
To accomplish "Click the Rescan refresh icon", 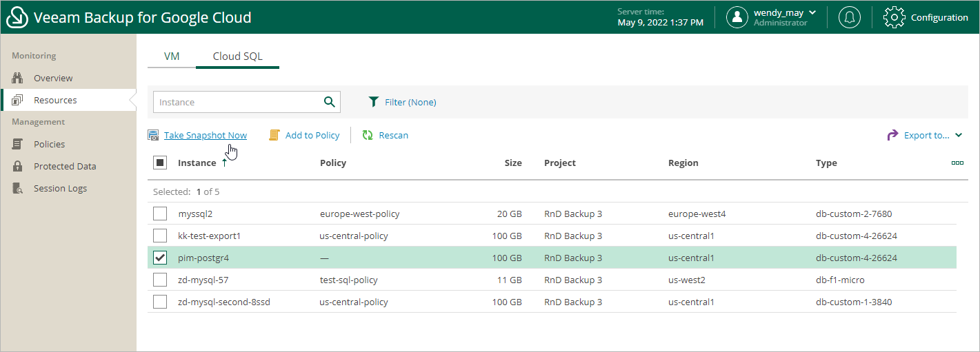I will pyautogui.click(x=368, y=135).
